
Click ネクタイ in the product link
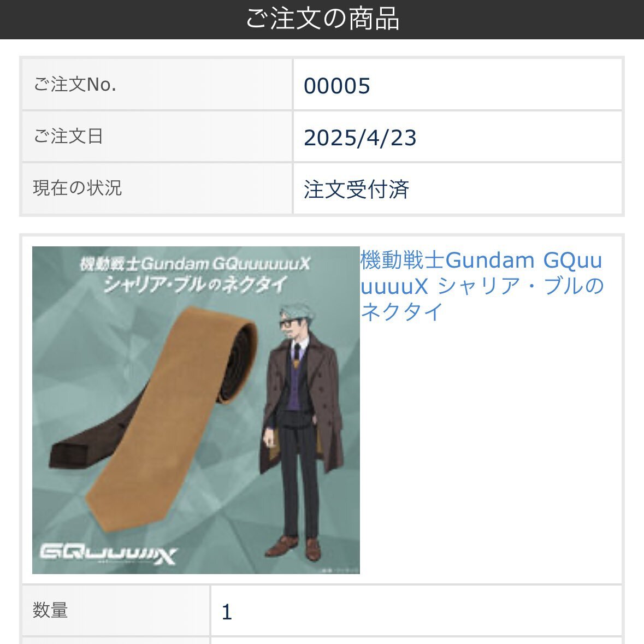click(x=401, y=312)
